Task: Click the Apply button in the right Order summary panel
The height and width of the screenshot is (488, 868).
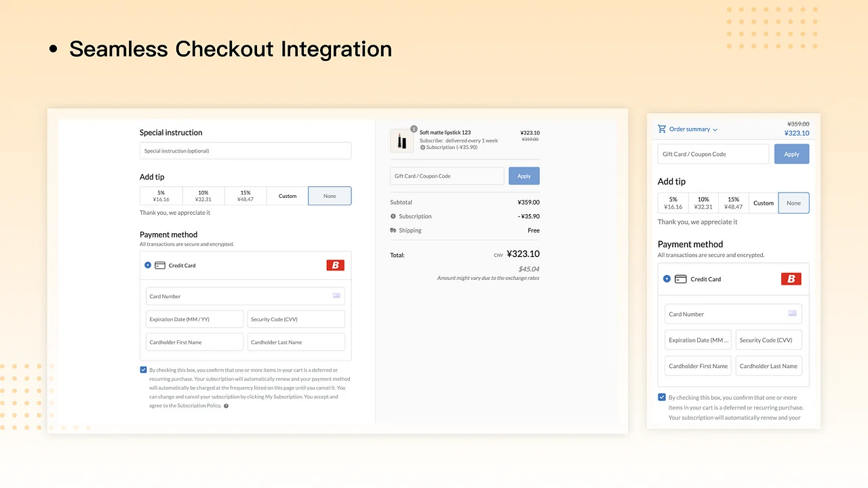Action: pyautogui.click(x=791, y=154)
